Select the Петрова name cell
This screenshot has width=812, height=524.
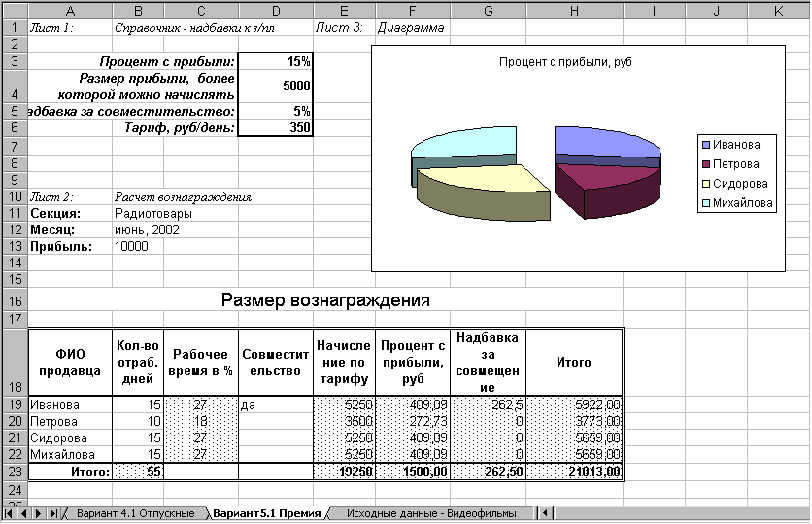point(70,421)
